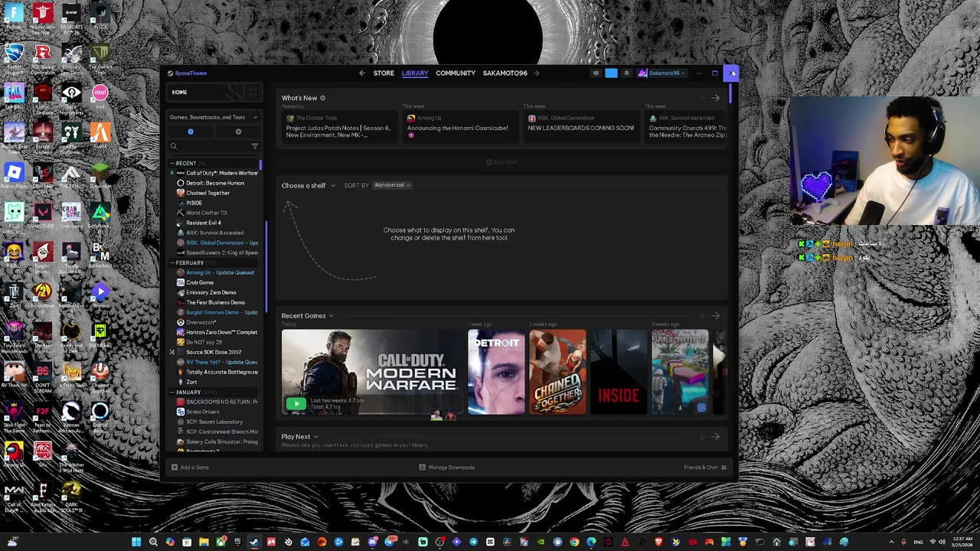Open Friends & Chat label

(701, 468)
